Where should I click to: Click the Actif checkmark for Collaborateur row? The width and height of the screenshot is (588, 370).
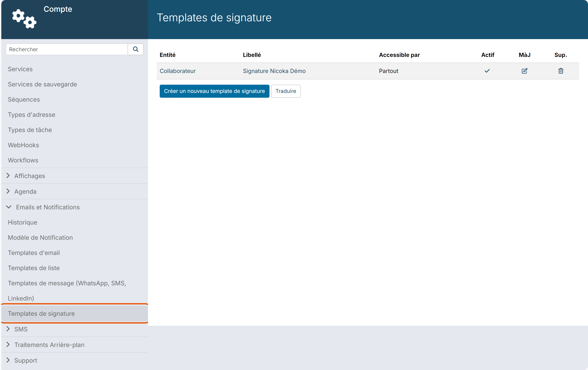click(x=487, y=71)
